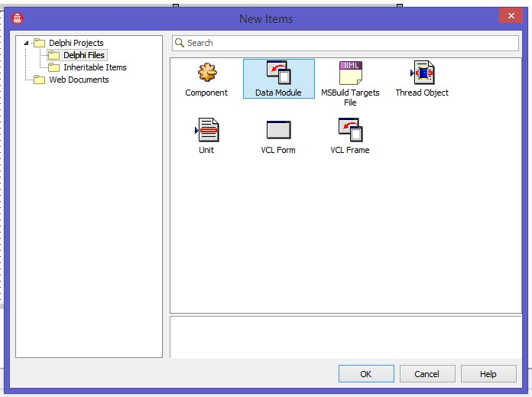Viewport: 532px width, 397px height.
Task: Choose the MSBuild Targets File icon
Action: pyautogui.click(x=351, y=73)
